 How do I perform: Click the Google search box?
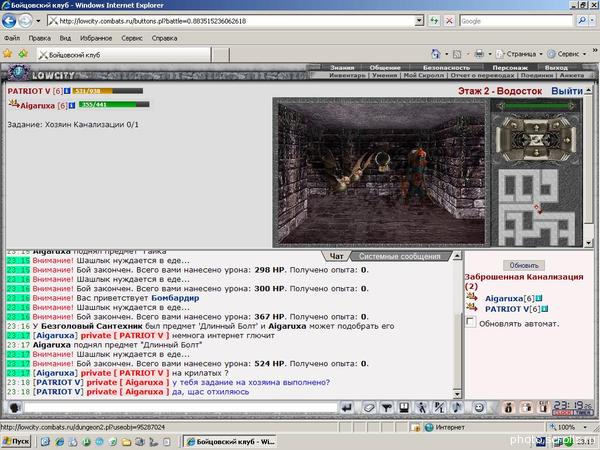[516, 21]
